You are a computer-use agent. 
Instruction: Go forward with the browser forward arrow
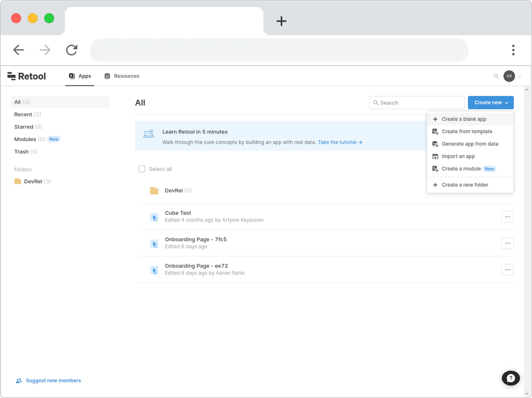[x=45, y=50]
